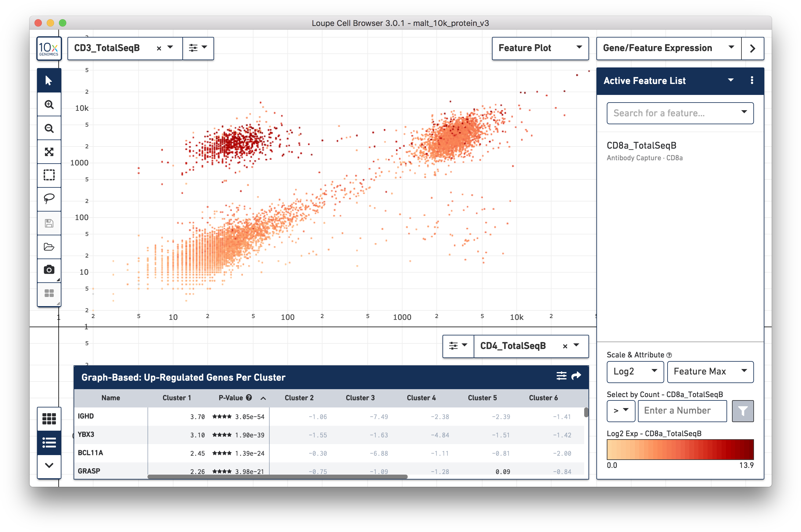Viewport: 801px width, 532px height.
Task: Switch to heatmap grid view
Action: pos(49,419)
